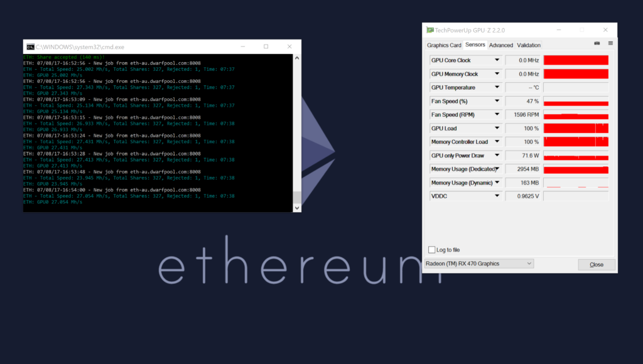The image size is (643, 364).
Task: Click the Memory Usage (Dynamic) graph
Action: (x=576, y=183)
